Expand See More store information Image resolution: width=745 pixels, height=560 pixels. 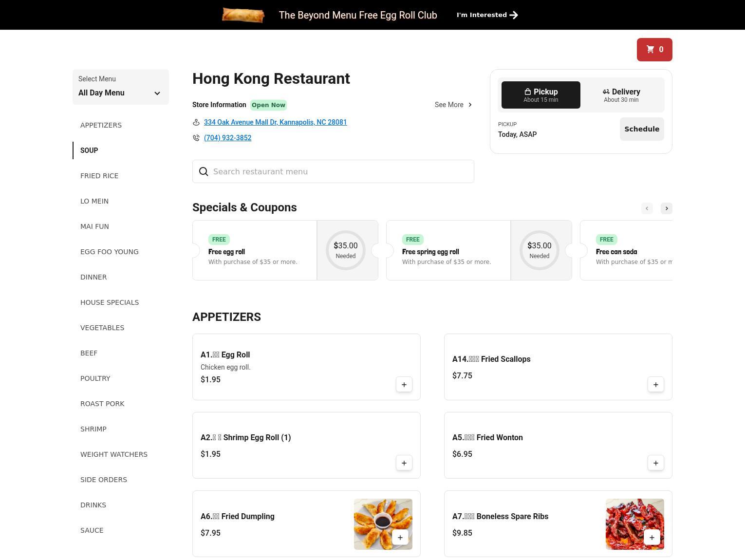click(453, 105)
